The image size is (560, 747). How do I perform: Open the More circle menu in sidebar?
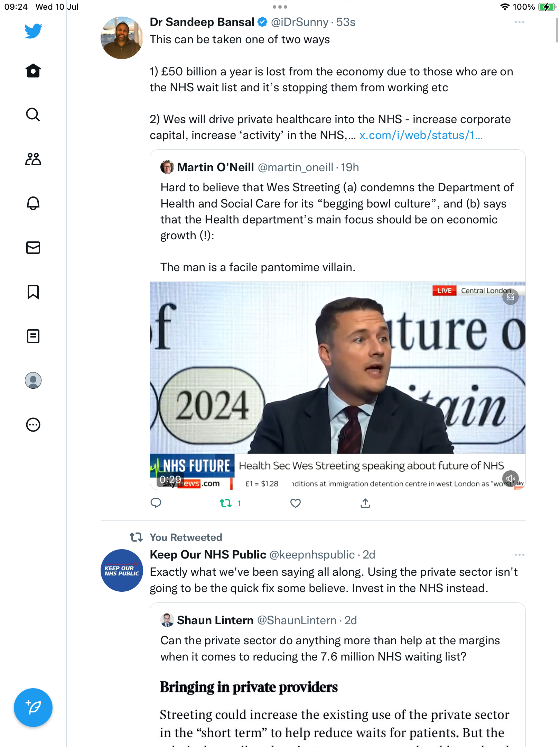(33, 425)
